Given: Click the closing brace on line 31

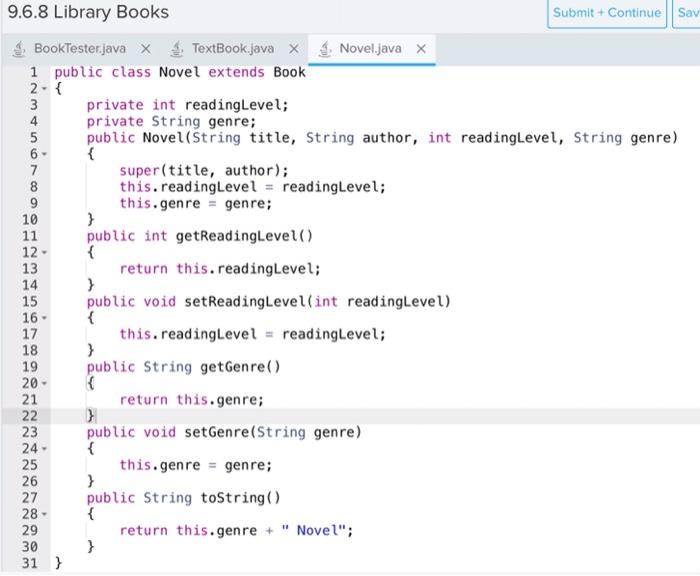Looking at the screenshot, I should [x=58, y=563].
